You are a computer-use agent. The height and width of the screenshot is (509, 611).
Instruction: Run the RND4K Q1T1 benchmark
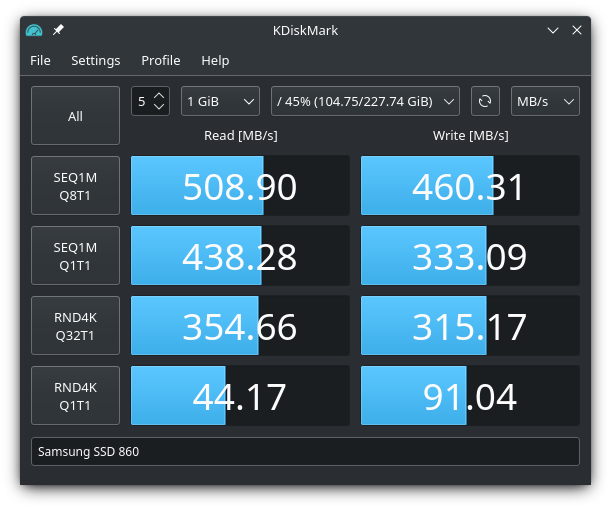click(75, 396)
